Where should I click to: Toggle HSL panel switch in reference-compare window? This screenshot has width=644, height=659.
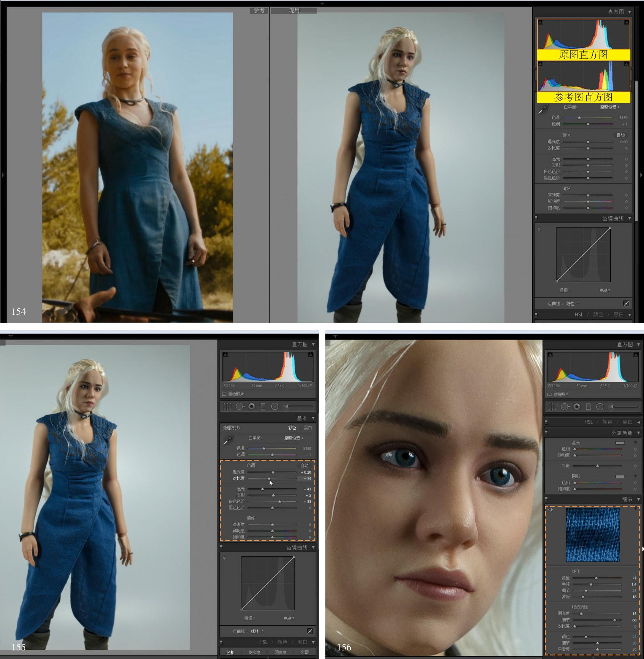pyautogui.click(x=536, y=314)
